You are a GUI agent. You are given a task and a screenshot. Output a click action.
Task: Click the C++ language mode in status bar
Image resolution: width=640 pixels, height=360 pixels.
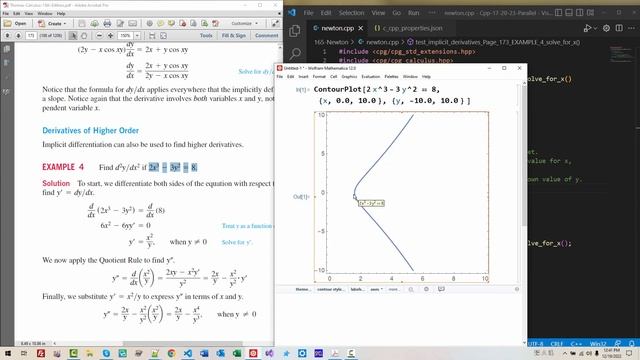576,344
